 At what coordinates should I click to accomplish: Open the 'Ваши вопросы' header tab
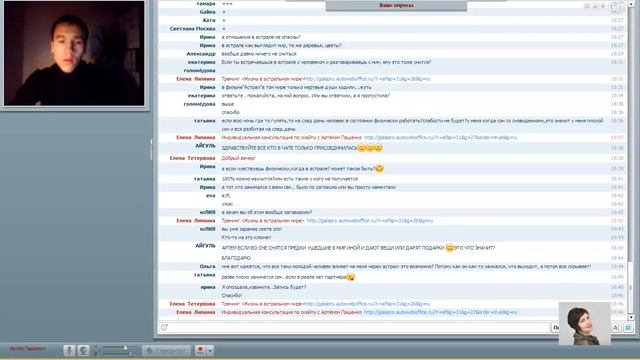[396, 6]
